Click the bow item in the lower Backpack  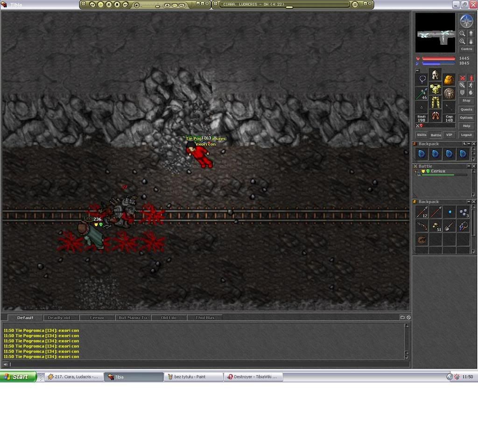click(422, 226)
